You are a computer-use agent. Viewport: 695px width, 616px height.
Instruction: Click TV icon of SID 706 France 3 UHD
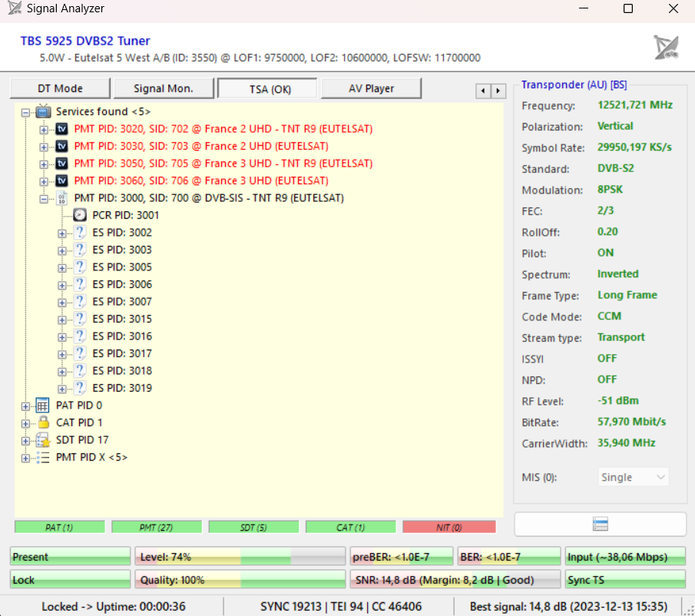pyautogui.click(x=61, y=180)
